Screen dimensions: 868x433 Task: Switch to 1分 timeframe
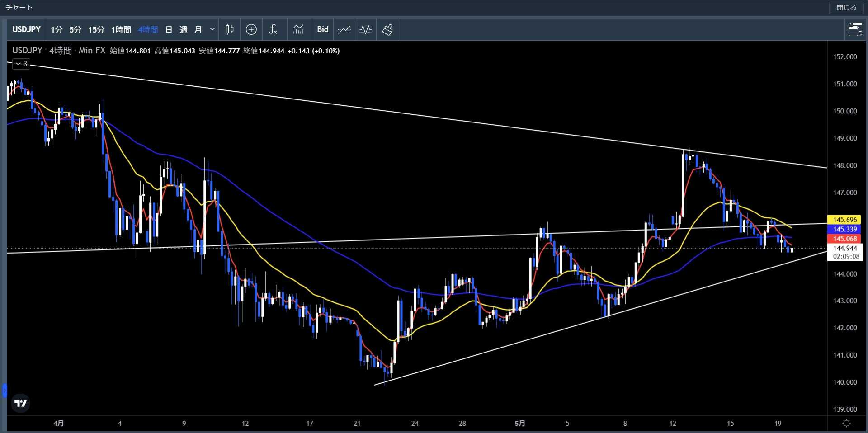click(57, 29)
